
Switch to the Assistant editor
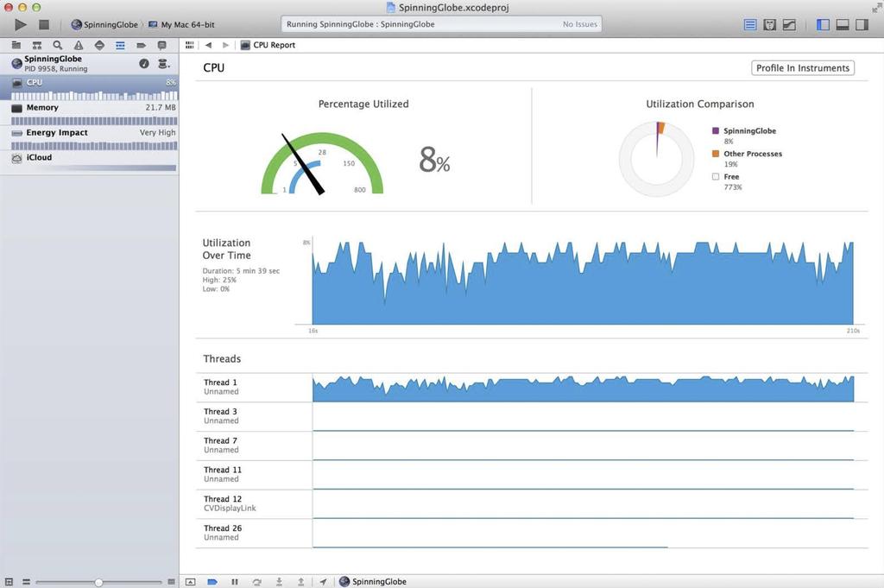(769, 24)
